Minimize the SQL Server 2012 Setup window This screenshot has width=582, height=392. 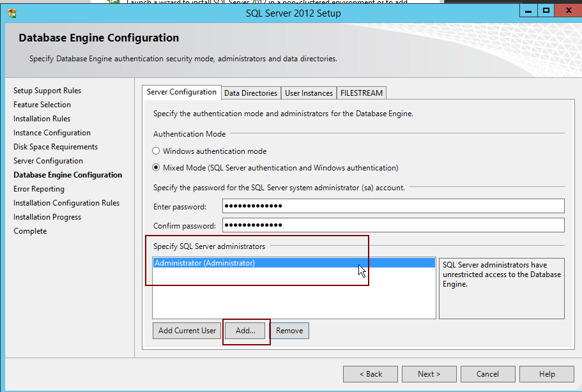click(528, 11)
